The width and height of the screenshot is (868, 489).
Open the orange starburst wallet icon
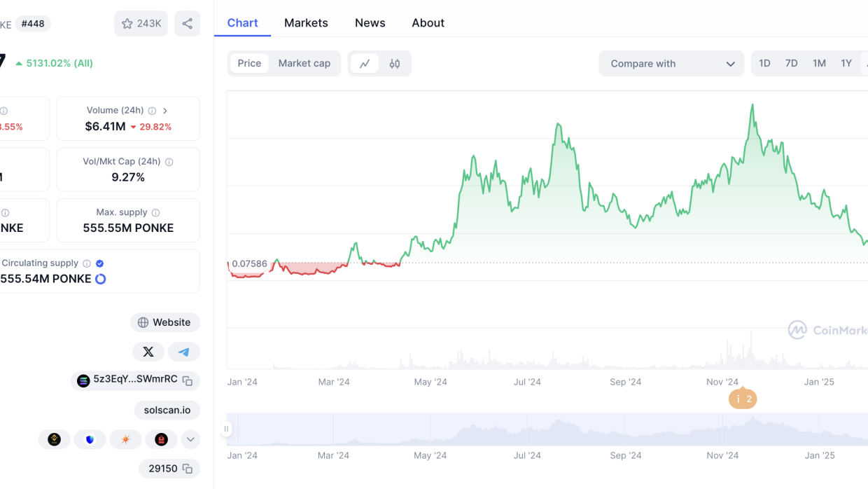pos(126,439)
